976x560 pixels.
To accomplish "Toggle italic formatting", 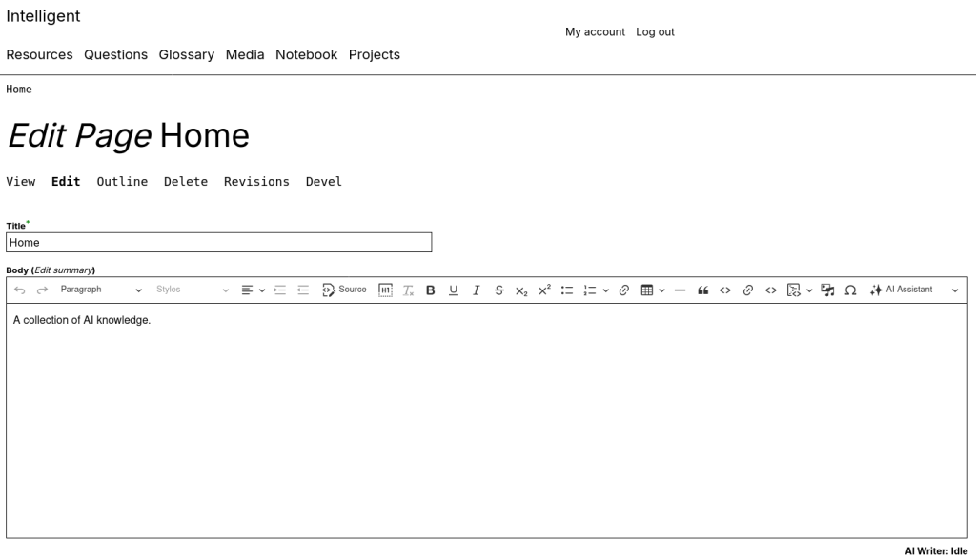I will pos(477,290).
